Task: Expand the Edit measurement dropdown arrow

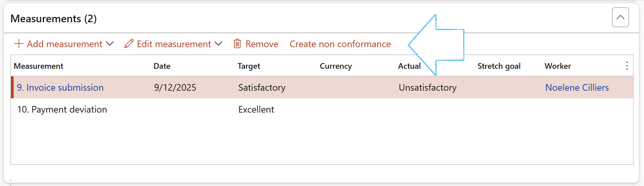Action: (218, 44)
